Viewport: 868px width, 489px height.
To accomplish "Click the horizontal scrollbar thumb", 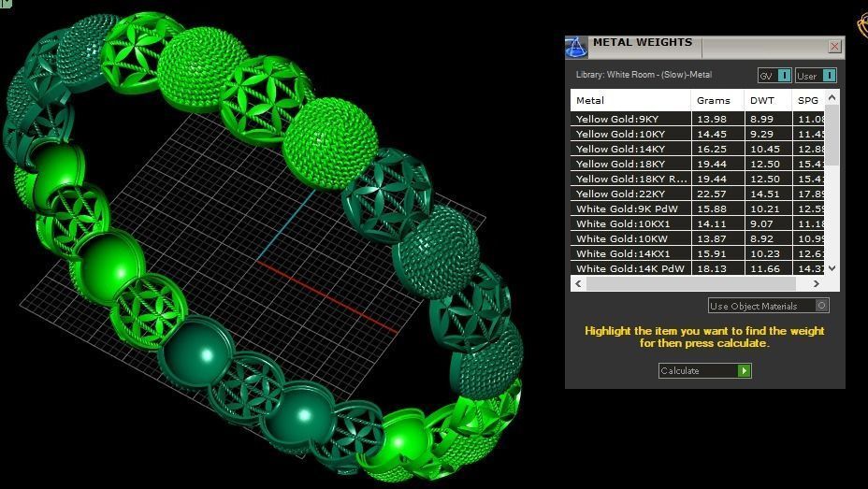I will (x=691, y=284).
